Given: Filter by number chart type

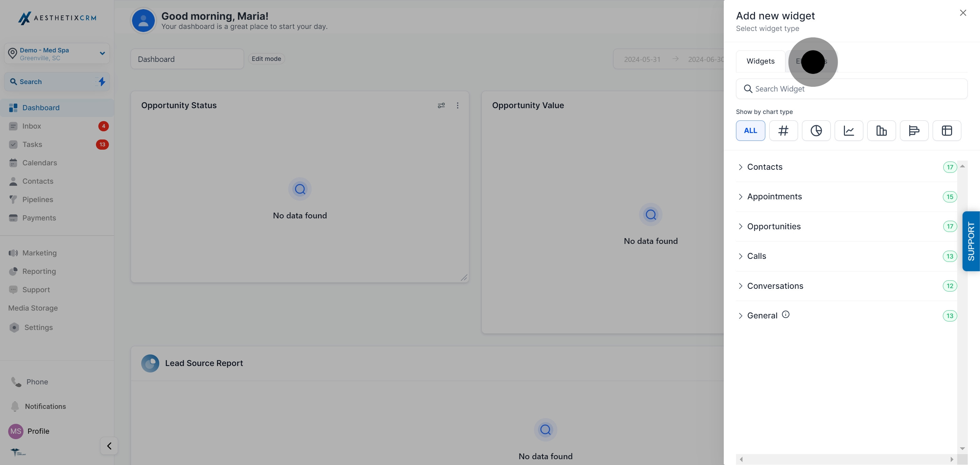Looking at the screenshot, I should click(x=783, y=130).
